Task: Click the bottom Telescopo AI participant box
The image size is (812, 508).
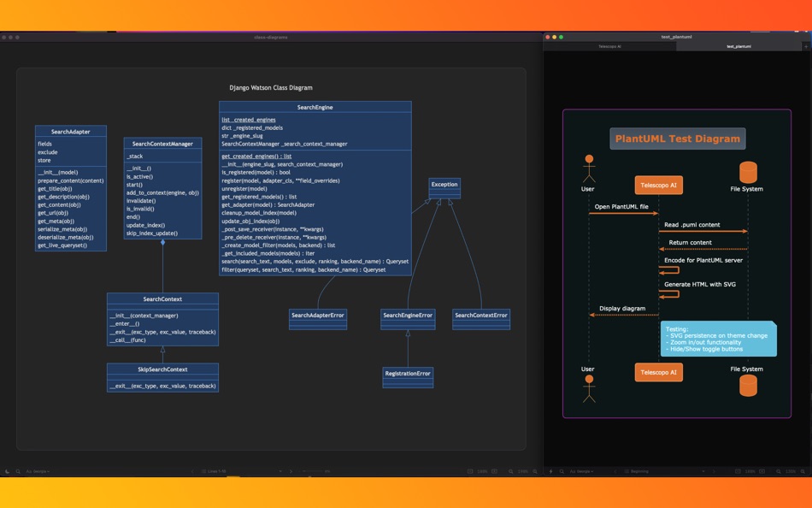Action: 658,372
